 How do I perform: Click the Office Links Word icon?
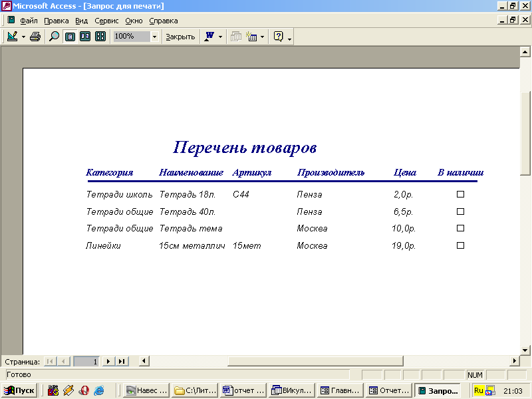coord(210,37)
